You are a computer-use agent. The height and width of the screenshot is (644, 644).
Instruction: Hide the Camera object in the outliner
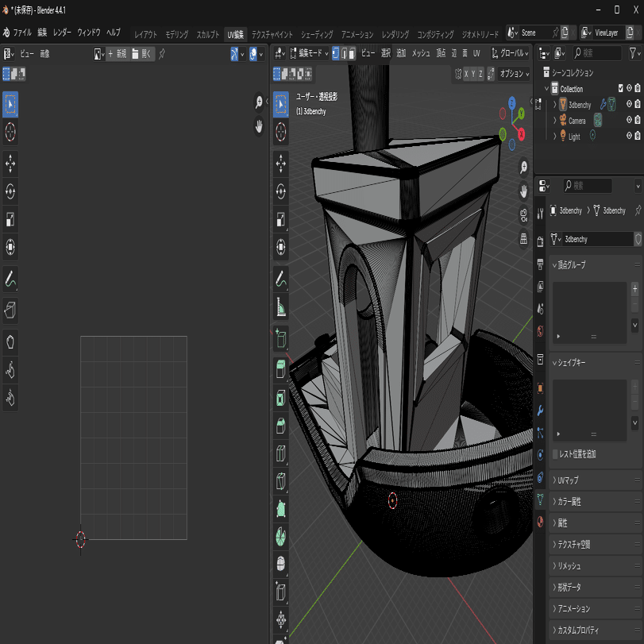coord(628,121)
